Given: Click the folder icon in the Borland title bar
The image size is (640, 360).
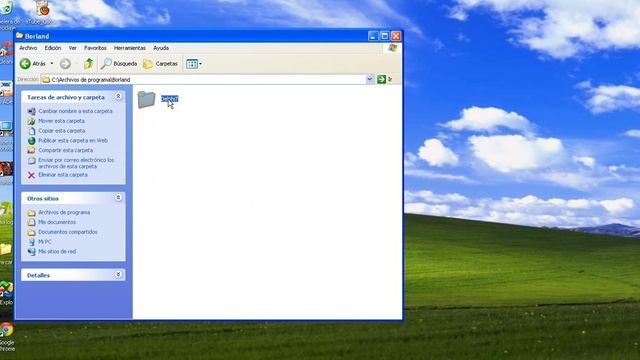Looking at the screenshot, I should tap(20, 36).
